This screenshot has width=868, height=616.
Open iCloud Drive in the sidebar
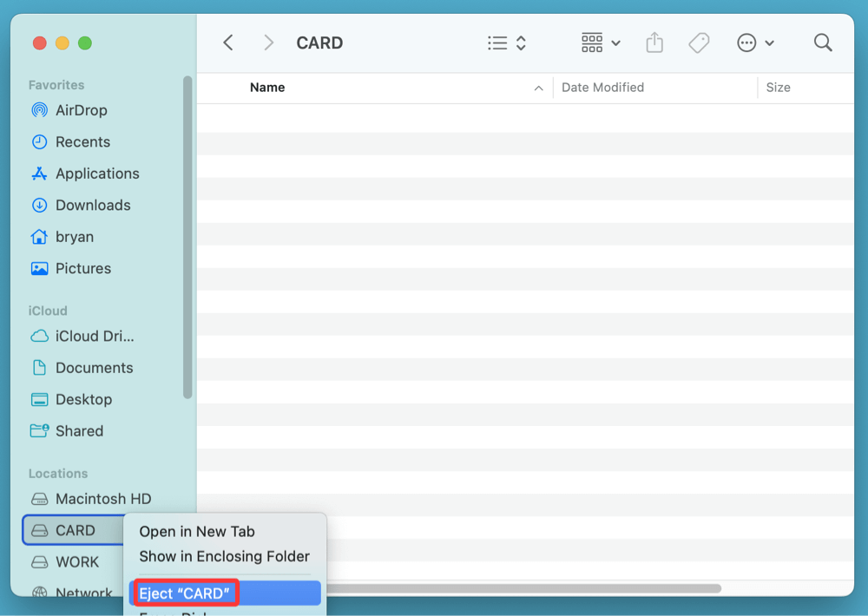coord(91,337)
